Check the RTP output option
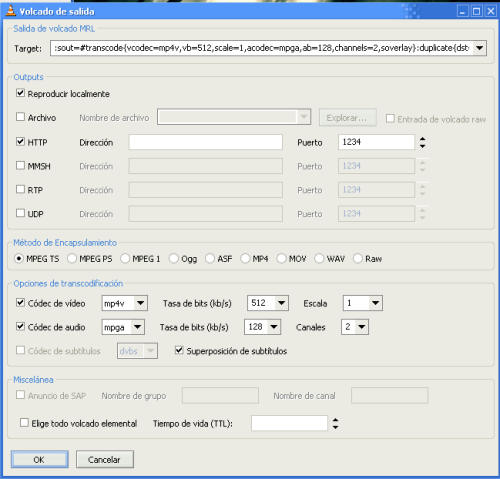The height and width of the screenshot is (479, 500). point(20,189)
